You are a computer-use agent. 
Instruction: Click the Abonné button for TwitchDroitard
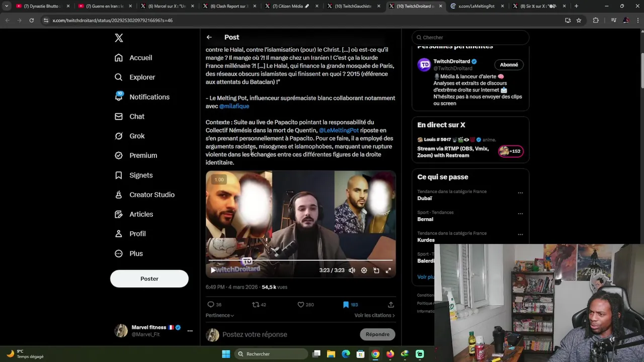pyautogui.click(x=509, y=64)
